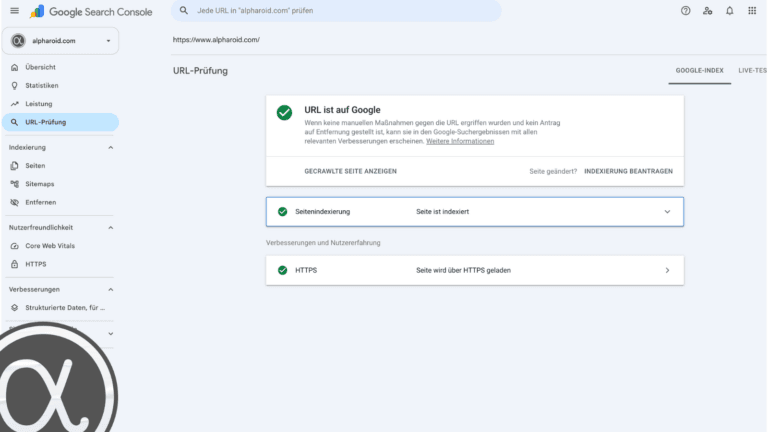Open the notifications bell
Viewport: 768px width, 432px height.
point(729,11)
